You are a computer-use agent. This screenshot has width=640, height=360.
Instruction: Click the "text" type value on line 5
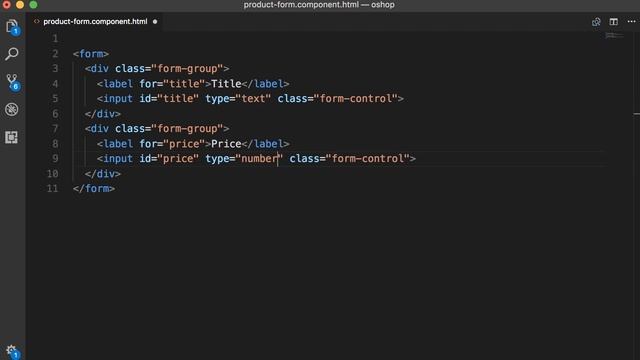pyautogui.click(x=253, y=99)
